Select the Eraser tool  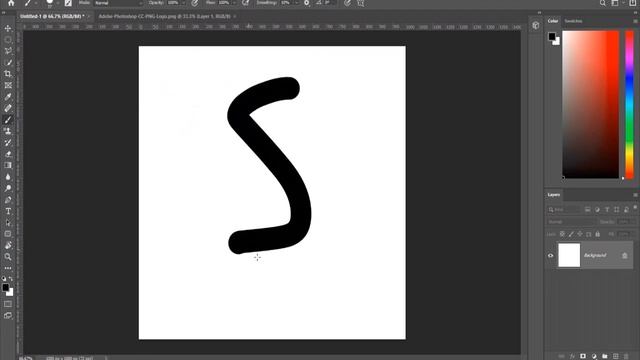click(8, 154)
